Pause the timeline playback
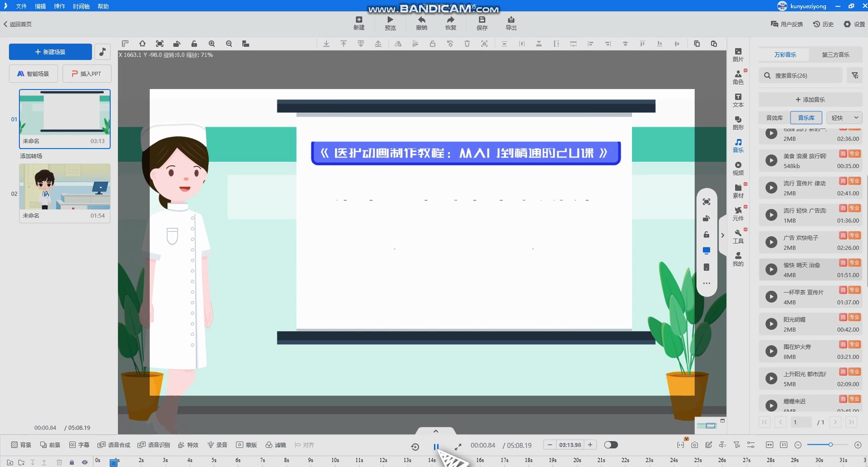This screenshot has width=868, height=467. pyautogui.click(x=436, y=446)
